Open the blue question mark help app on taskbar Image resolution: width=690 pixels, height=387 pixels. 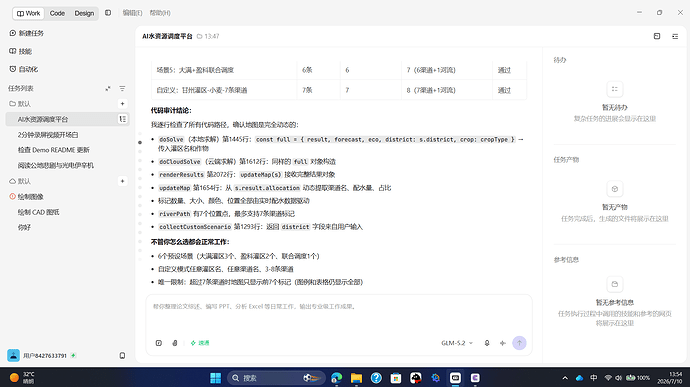[376, 378]
